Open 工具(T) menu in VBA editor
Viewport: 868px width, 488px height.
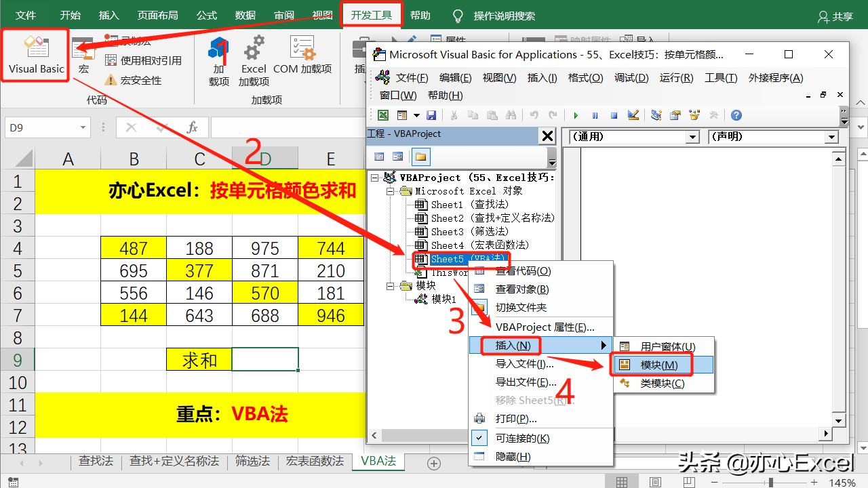point(721,78)
